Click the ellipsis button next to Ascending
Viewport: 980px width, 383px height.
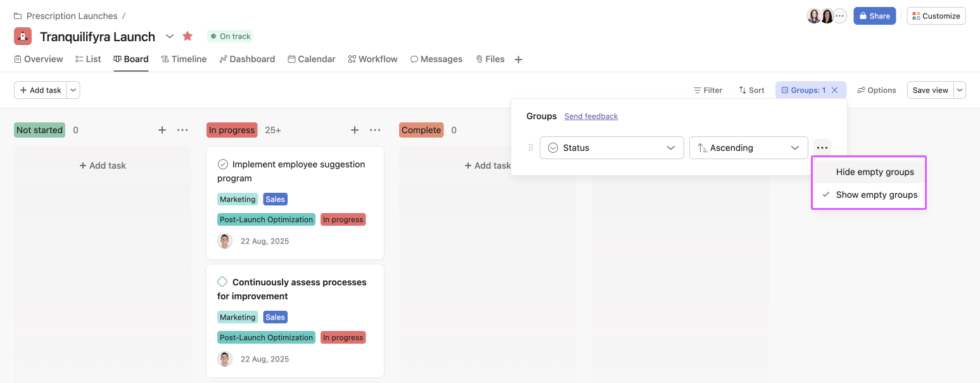pos(822,148)
